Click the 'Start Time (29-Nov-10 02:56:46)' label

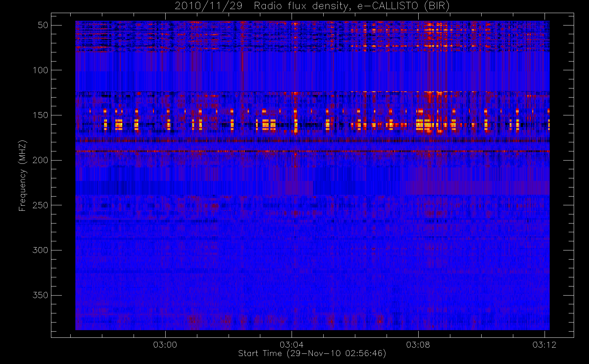pyautogui.click(x=312, y=353)
